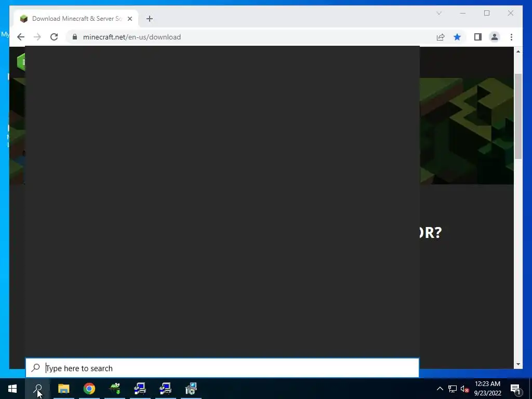Click the Chrome forward arrow
532x399 pixels.
pyautogui.click(x=37, y=37)
